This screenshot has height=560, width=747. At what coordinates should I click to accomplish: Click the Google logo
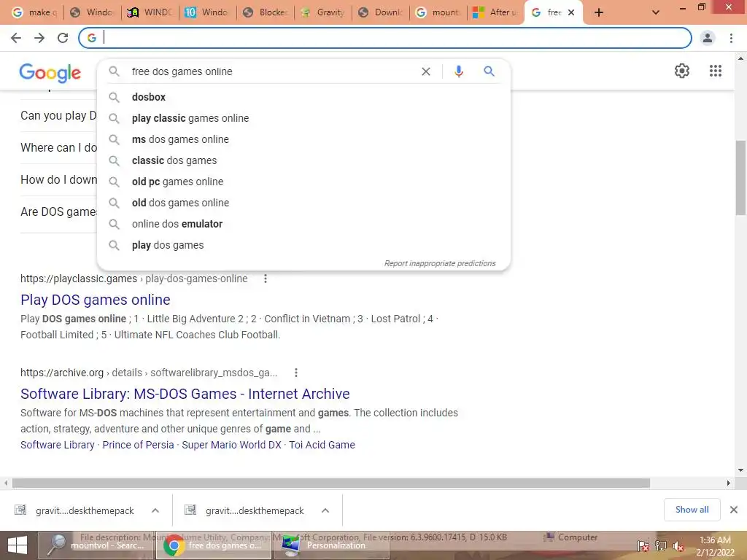click(50, 72)
